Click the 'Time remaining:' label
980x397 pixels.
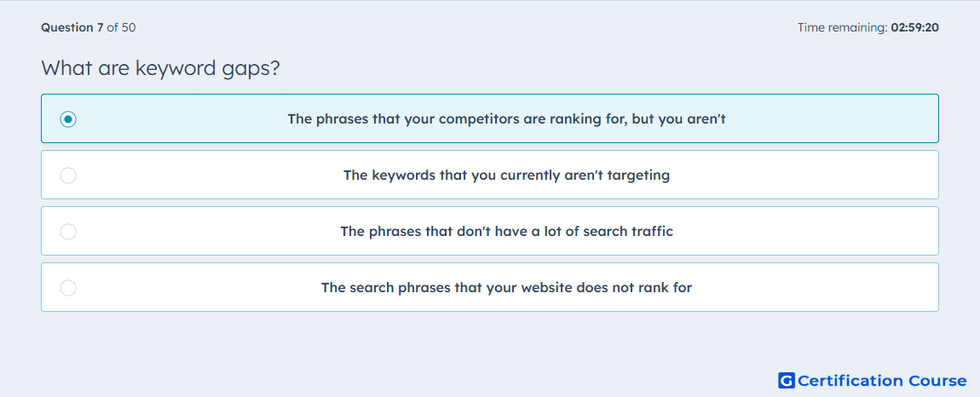[x=843, y=27]
